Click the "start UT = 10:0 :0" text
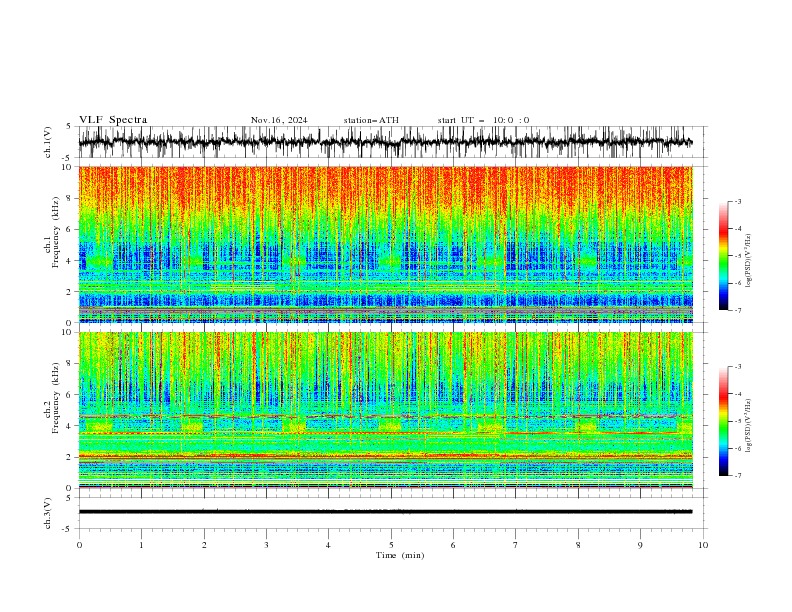Screen dimensions: 792x612 pos(483,120)
